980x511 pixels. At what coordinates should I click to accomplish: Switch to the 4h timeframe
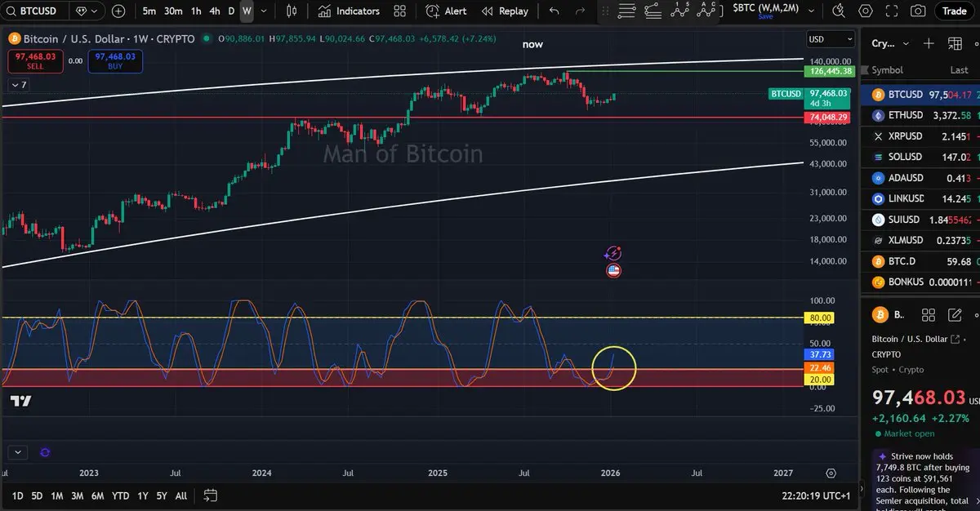(215, 11)
